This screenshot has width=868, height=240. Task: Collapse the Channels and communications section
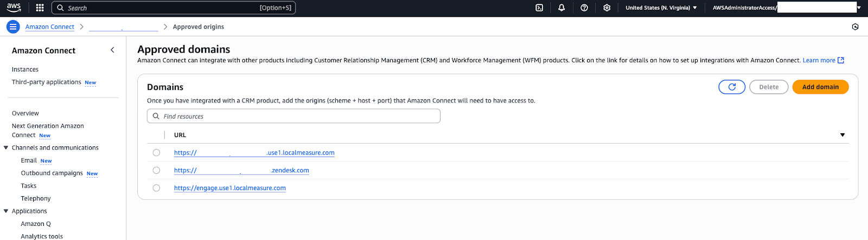click(6, 148)
